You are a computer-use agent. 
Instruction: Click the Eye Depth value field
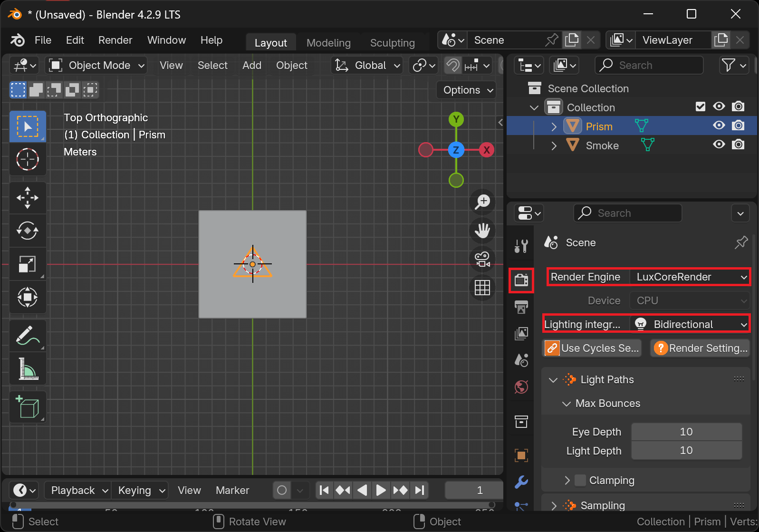point(686,432)
